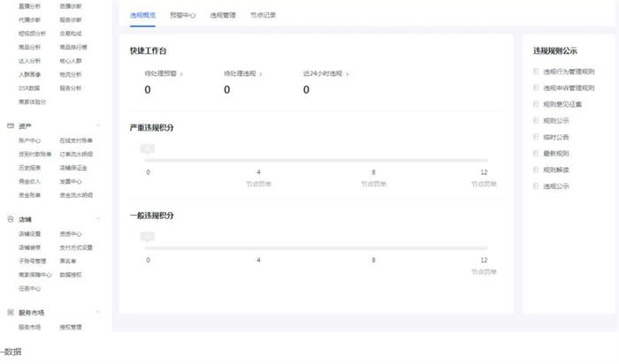Image resolution: width=619 pixels, height=364 pixels.
Task: Open 佣金收入 in the sidebar
Action: pos(29,181)
